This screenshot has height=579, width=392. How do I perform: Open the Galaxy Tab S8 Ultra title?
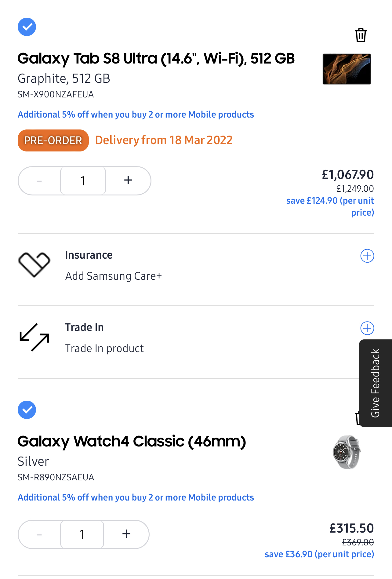pyautogui.click(x=156, y=59)
